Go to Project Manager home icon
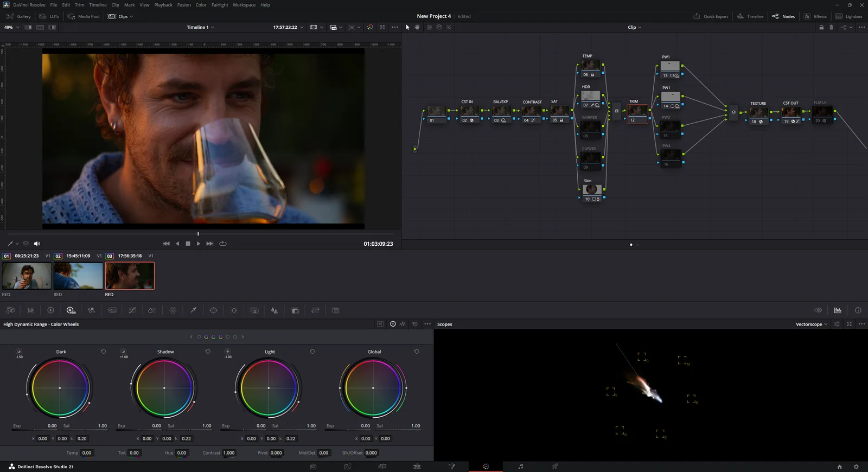The width and height of the screenshot is (868, 472). point(839,467)
